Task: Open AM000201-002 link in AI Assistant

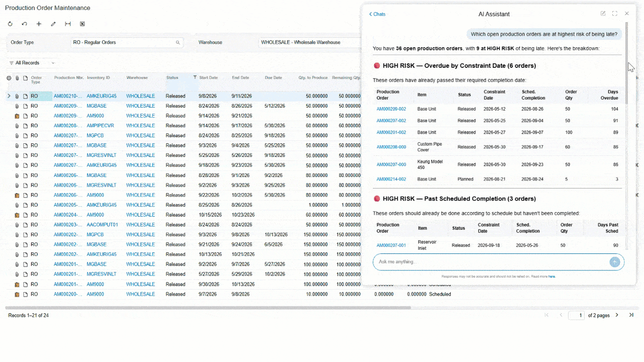Action: tap(391, 132)
